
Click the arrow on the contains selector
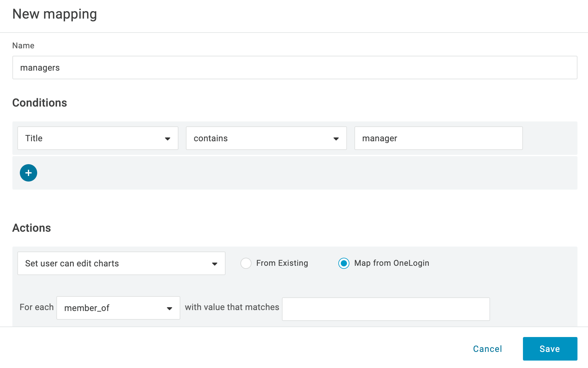(336, 139)
